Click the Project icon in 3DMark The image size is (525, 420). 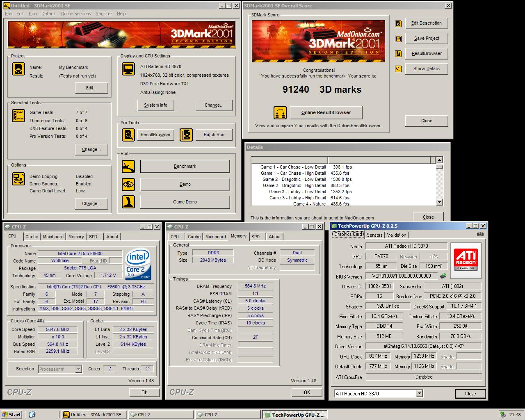(x=18, y=68)
